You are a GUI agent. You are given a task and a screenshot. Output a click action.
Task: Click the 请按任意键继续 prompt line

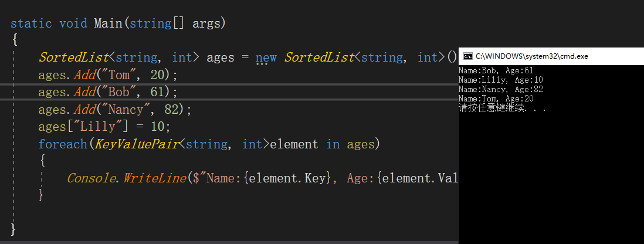click(502, 108)
